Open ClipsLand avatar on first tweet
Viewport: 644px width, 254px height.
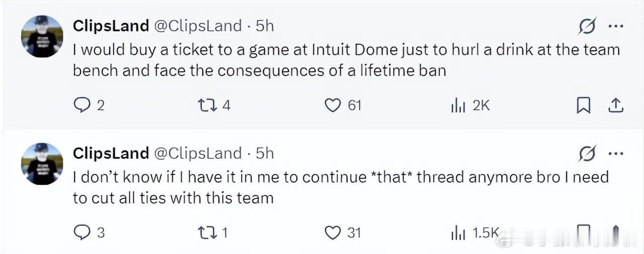pos(42,36)
